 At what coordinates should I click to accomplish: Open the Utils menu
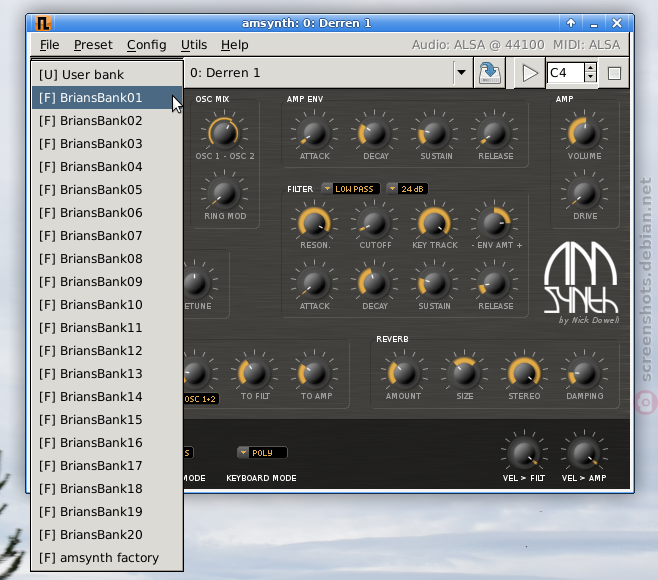(x=194, y=44)
